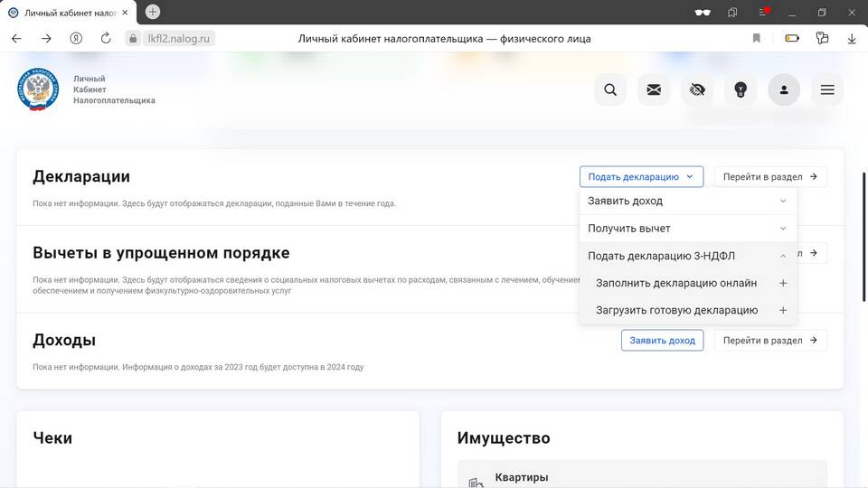Click the lightbulb hints icon
Viewport: 868px width, 488px height.
click(x=741, y=89)
